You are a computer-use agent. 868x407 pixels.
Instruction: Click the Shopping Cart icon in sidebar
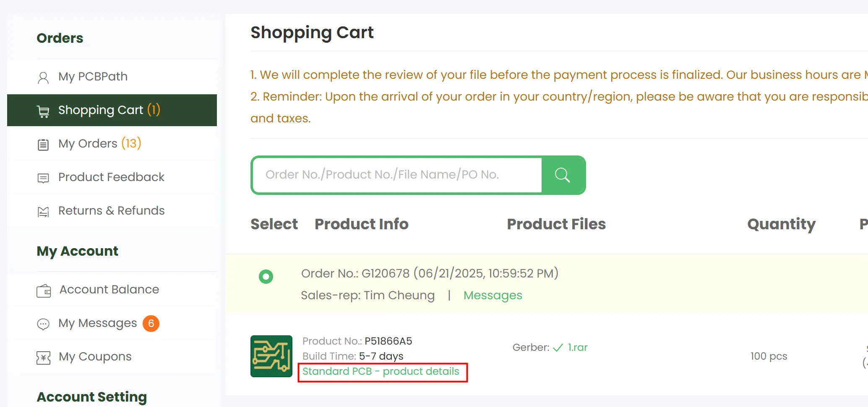(x=43, y=111)
